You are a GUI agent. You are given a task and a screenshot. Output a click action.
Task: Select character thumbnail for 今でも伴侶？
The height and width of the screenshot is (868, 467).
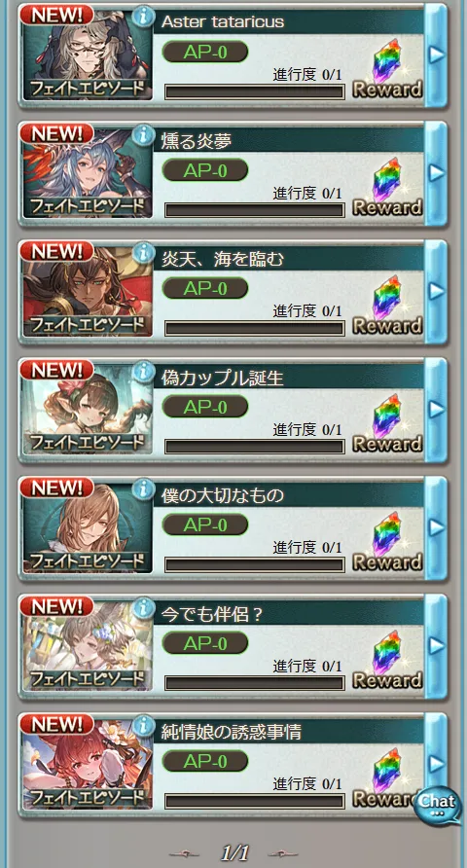click(88, 646)
